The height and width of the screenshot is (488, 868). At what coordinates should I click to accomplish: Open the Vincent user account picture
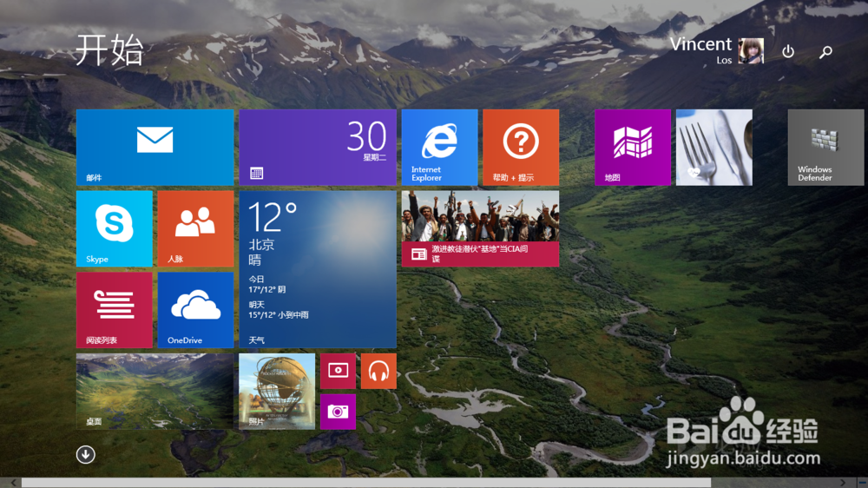pyautogui.click(x=751, y=51)
